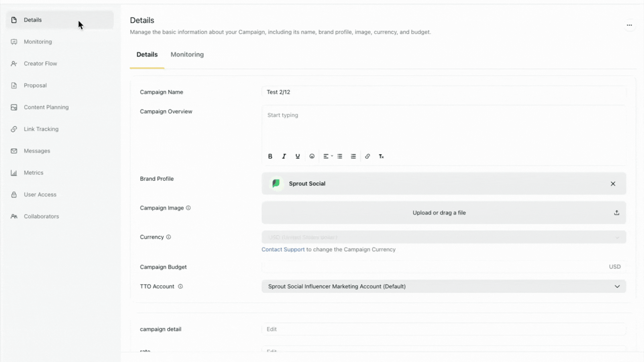
Task: Open Monitoring in the sidebar
Action: tap(60, 42)
